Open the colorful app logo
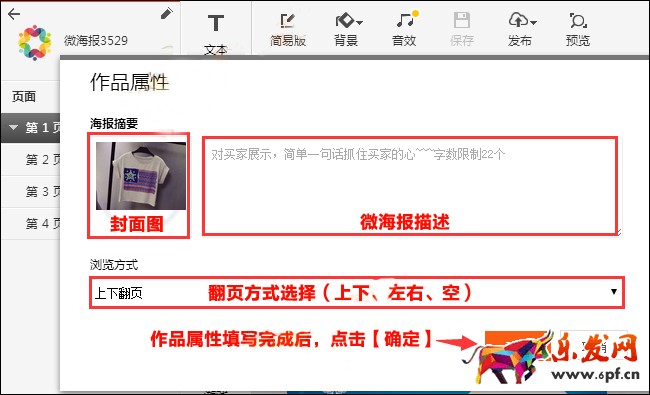650x395 pixels. (x=35, y=43)
